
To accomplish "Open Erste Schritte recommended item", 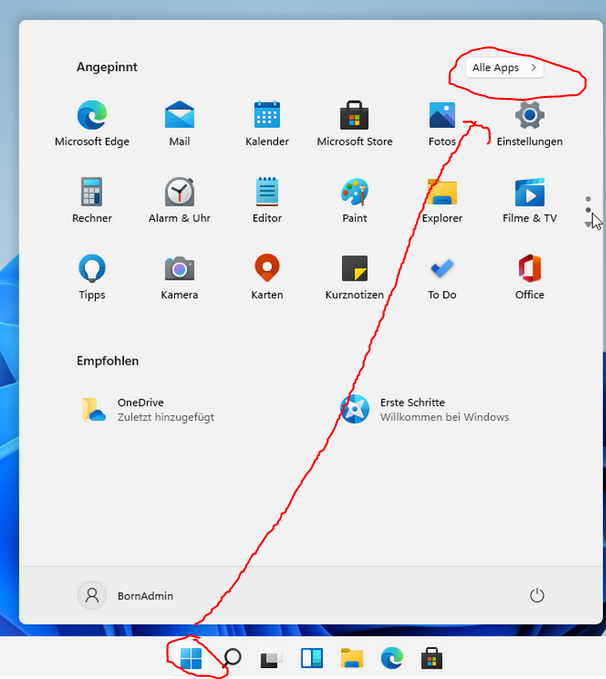I will pos(425,409).
